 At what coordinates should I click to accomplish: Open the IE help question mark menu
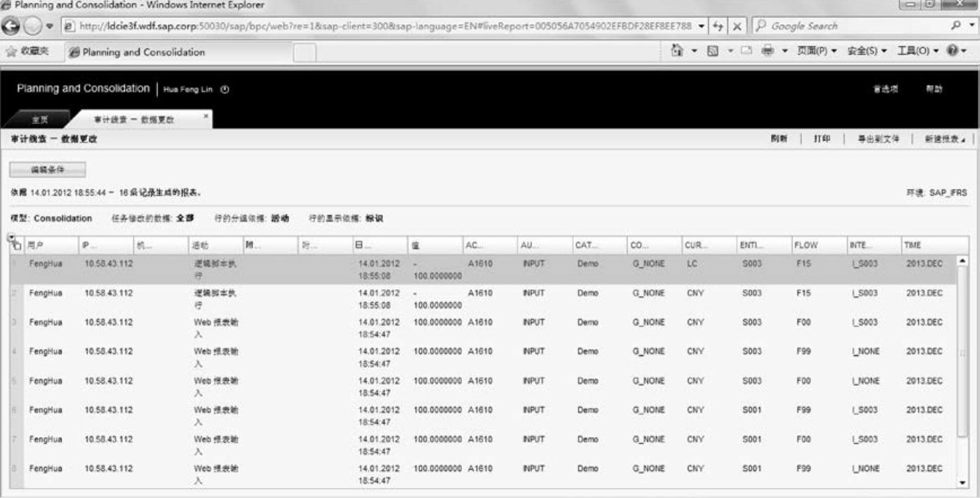pyautogui.click(x=957, y=51)
